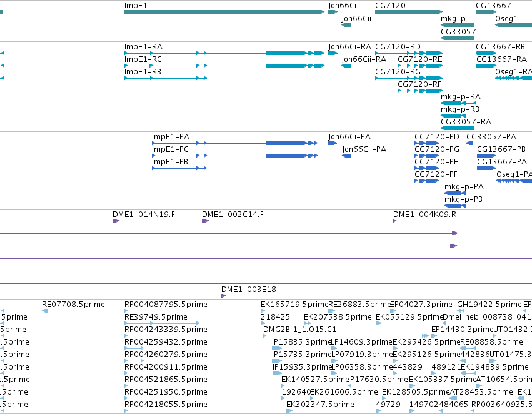
Task: Select EST EK261606.5prime
Action: 313,398
